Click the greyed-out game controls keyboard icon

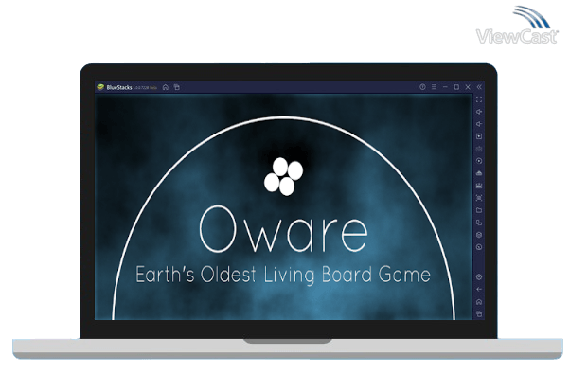pyautogui.click(x=479, y=149)
